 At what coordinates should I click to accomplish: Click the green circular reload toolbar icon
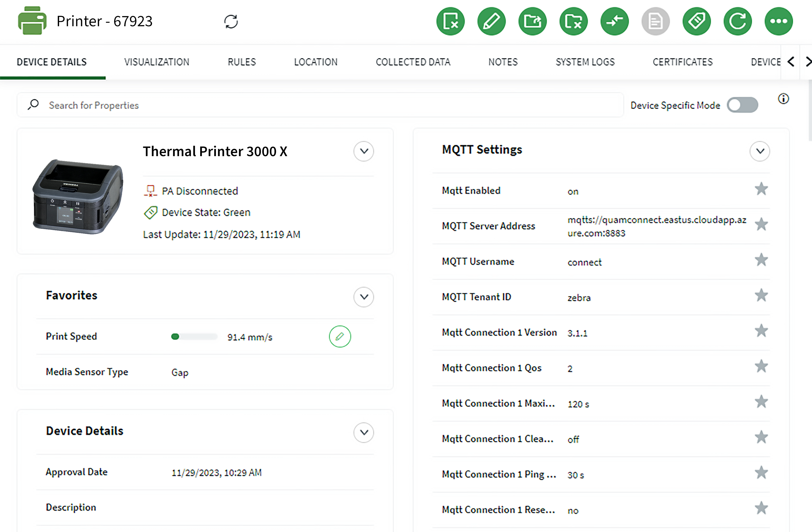[738, 21]
